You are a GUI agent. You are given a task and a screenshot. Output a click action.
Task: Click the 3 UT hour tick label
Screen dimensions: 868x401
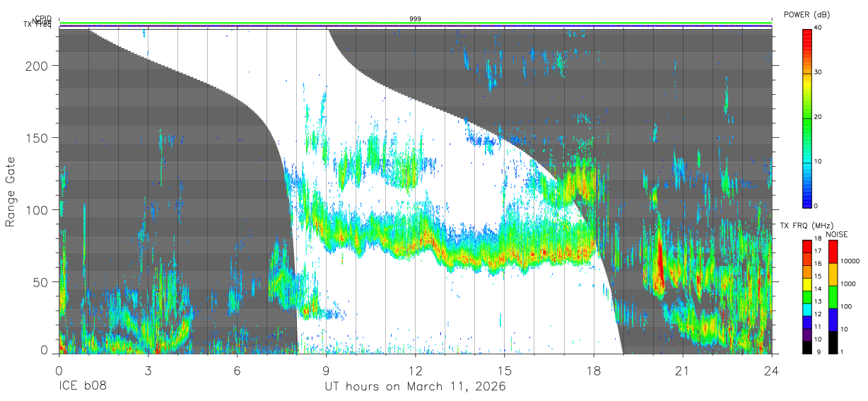tap(148, 371)
